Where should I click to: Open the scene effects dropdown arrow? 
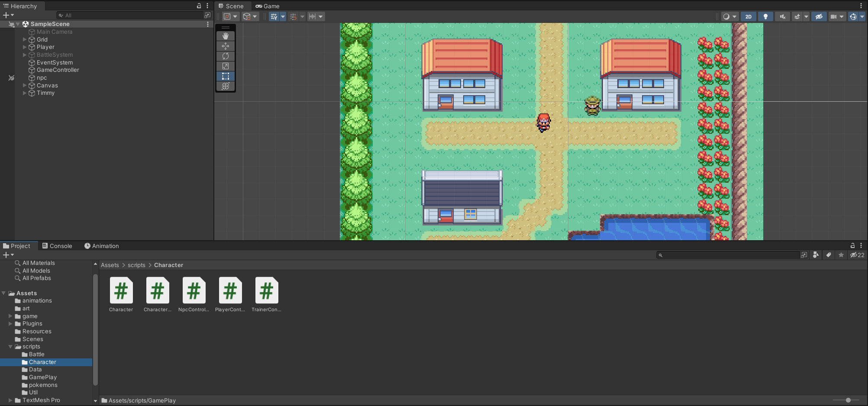pos(806,16)
